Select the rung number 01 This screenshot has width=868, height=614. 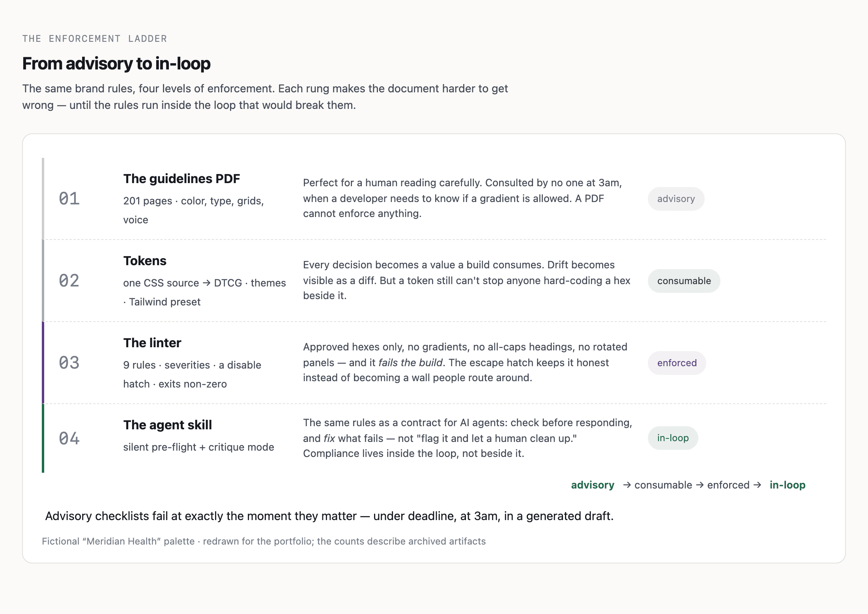[69, 198]
